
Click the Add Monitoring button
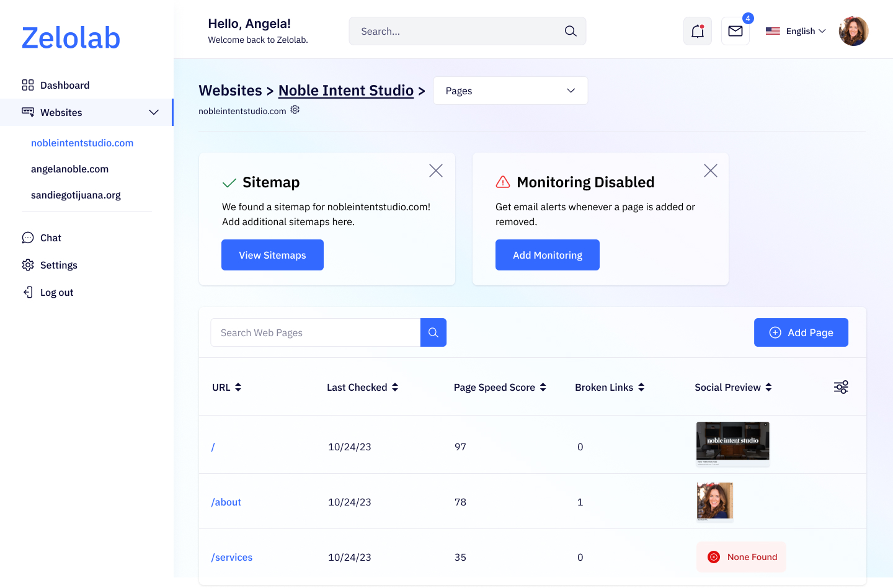pos(547,255)
